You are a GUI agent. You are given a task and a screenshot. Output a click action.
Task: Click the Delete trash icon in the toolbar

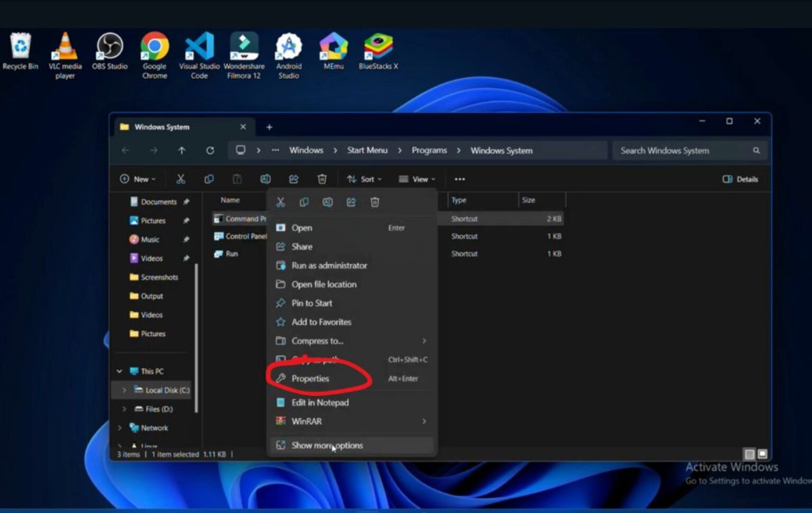322,179
